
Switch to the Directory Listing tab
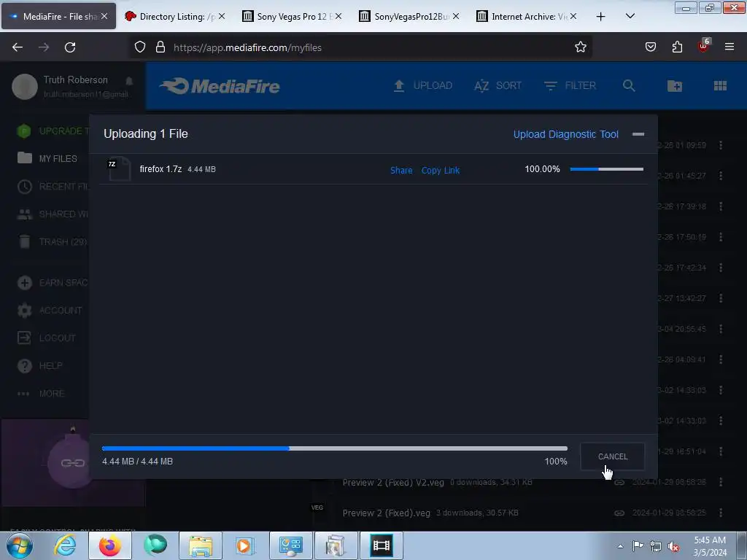point(174,16)
